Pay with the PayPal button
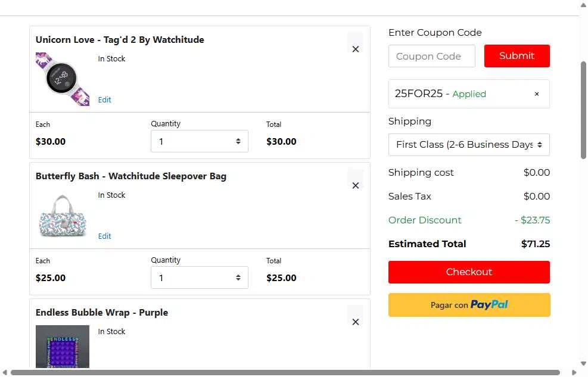This screenshot has height=377, width=588. point(469,305)
